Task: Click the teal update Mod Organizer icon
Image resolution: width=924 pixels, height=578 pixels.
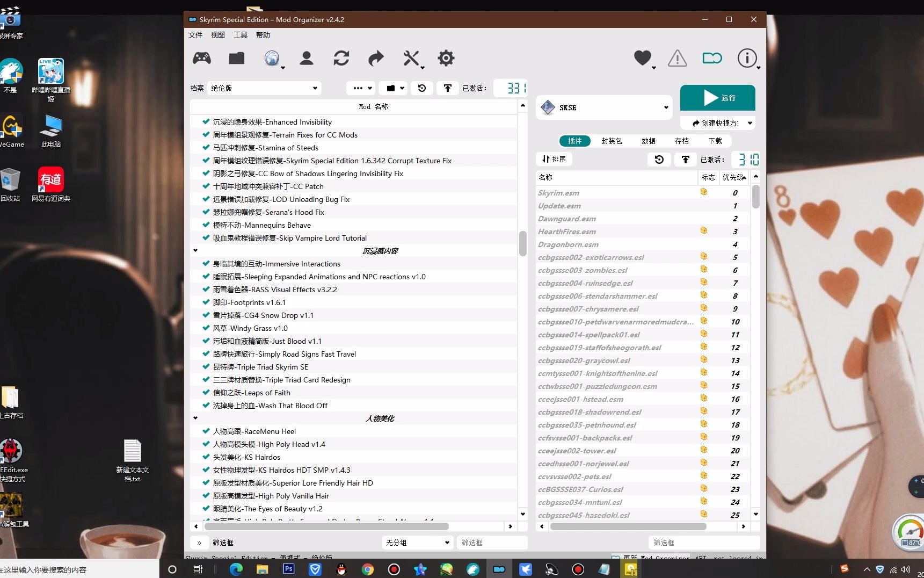Action: [712, 58]
